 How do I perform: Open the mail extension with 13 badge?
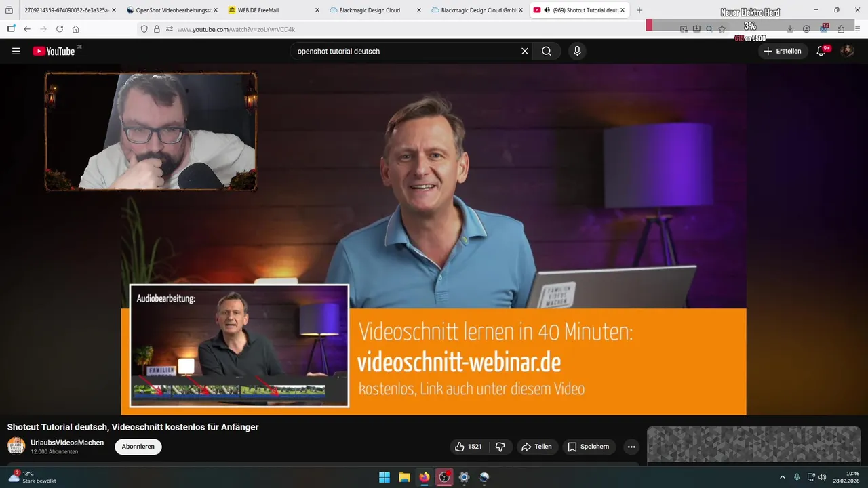824,28
